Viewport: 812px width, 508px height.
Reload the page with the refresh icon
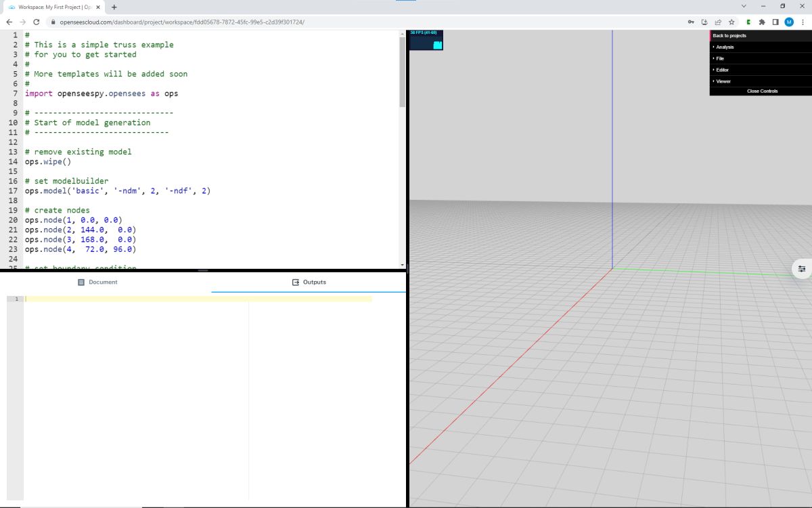click(37, 22)
